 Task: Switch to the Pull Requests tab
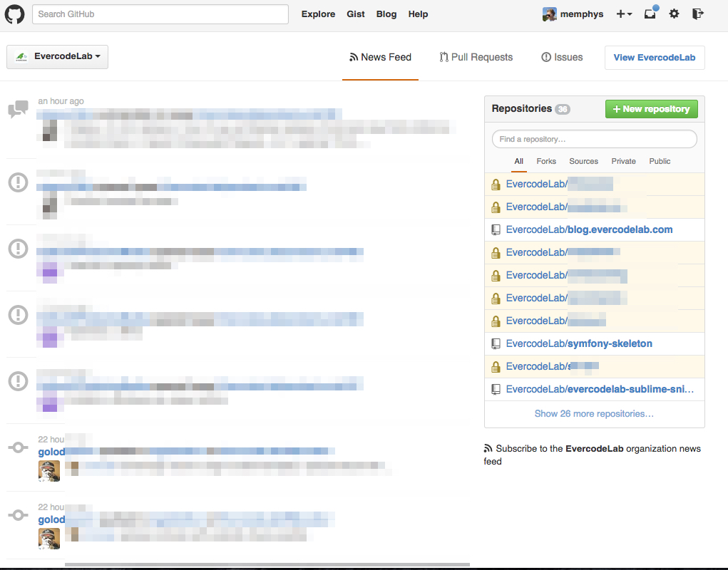[x=476, y=57]
